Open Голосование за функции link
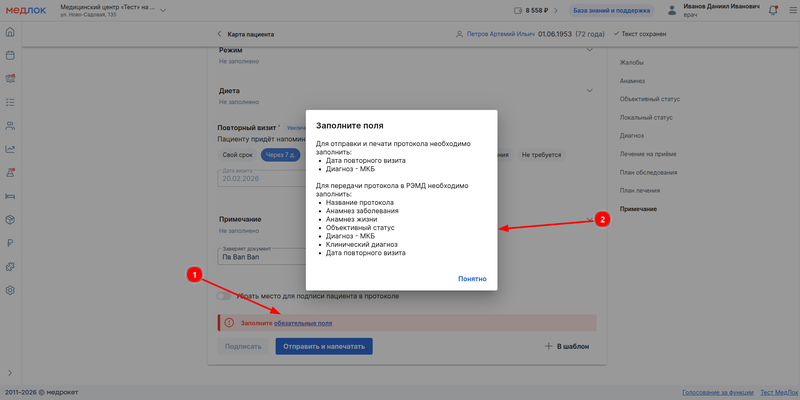 (718, 392)
